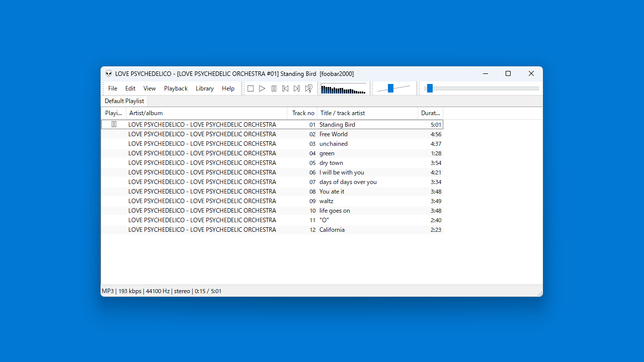The height and width of the screenshot is (362, 644).
Task: Skip to next track button
Action: [297, 88]
